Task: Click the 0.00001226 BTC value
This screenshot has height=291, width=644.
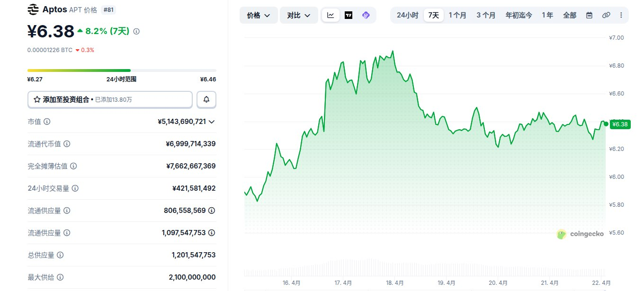Action: tap(50, 50)
